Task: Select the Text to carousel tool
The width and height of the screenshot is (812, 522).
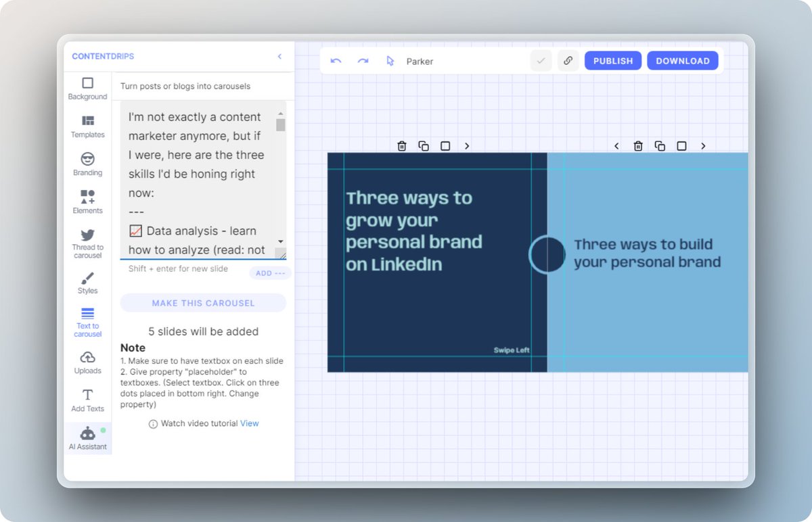Action: tap(87, 322)
